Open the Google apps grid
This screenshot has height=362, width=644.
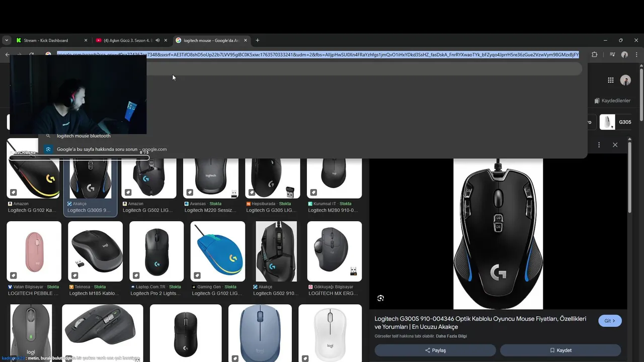[x=611, y=80]
